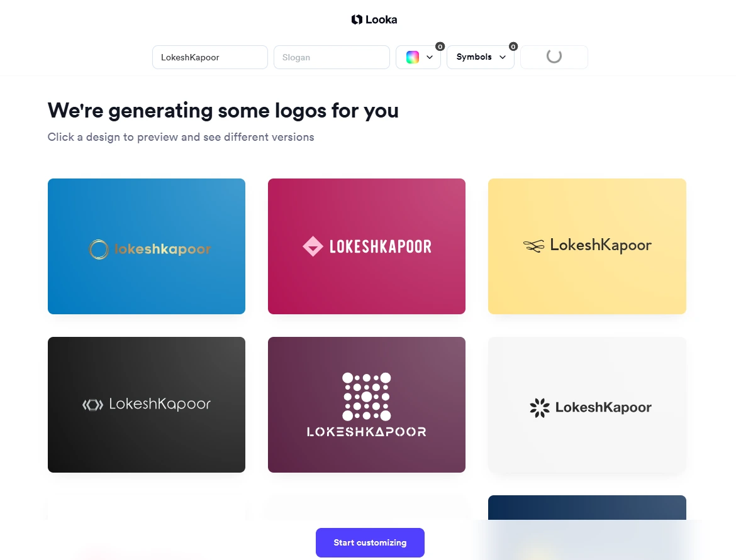Open the dark navy logo card

click(x=587, y=507)
